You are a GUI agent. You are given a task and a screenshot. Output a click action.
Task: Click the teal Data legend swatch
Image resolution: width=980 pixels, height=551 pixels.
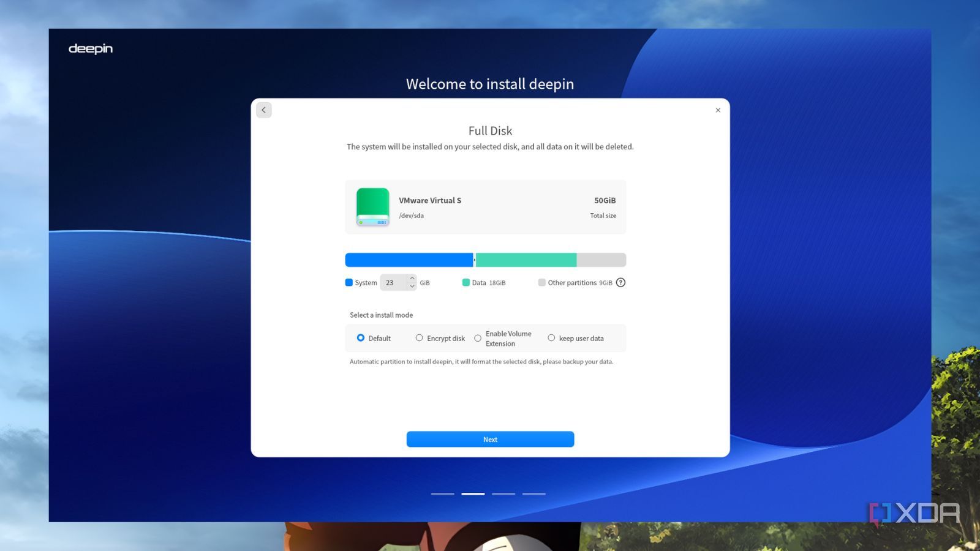tap(466, 282)
